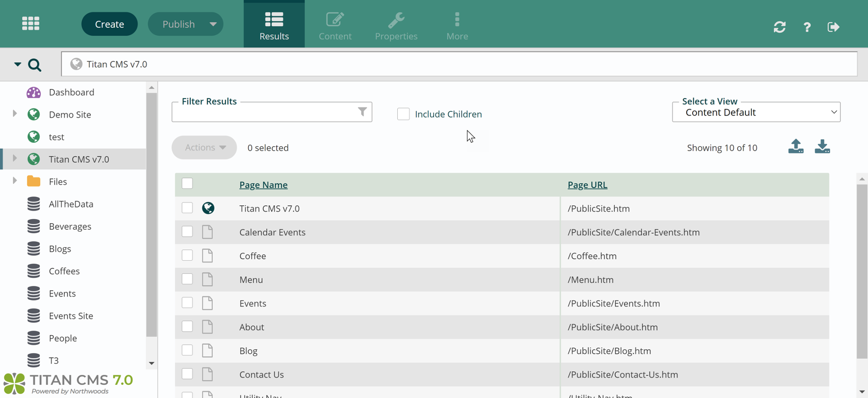
Task: Click sidebar scroll-down arrow
Action: point(151,363)
